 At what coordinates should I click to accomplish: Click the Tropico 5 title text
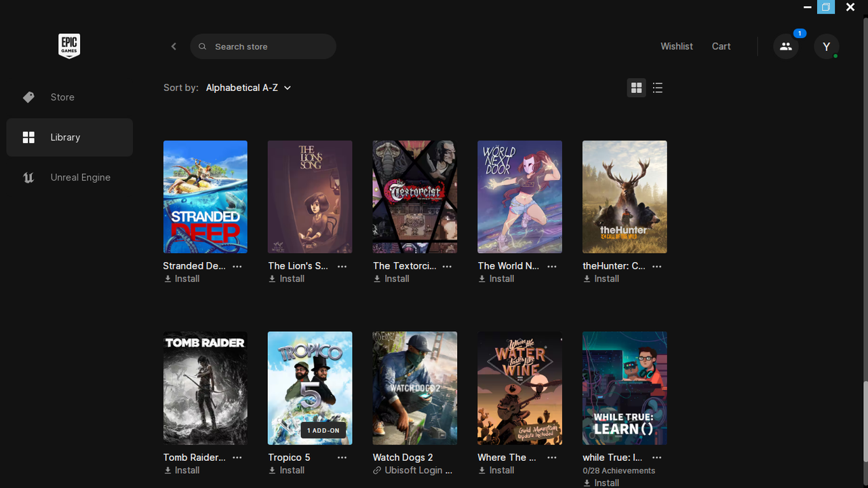pyautogui.click(x=289, y=457)
